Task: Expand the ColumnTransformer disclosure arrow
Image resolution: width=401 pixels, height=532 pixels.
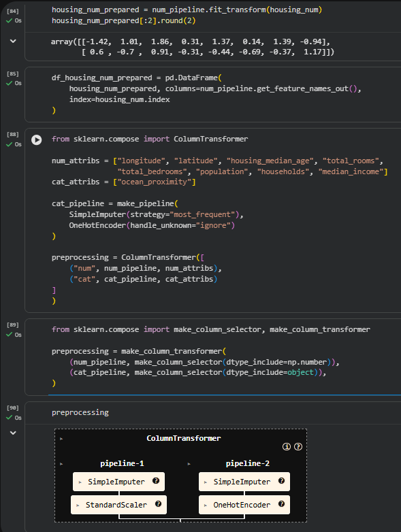Action: coord(61,439)
